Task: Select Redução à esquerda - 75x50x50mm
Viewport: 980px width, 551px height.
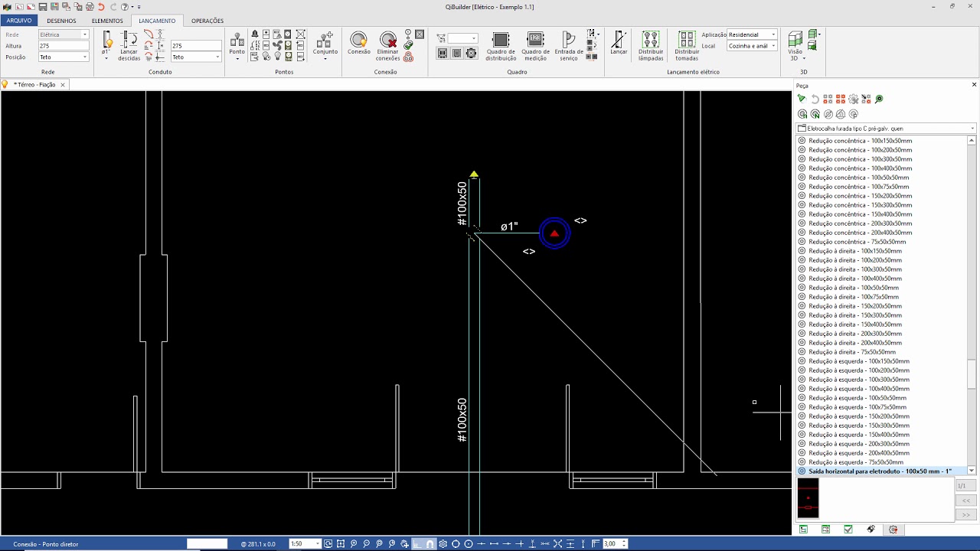Action: (856, 462)
